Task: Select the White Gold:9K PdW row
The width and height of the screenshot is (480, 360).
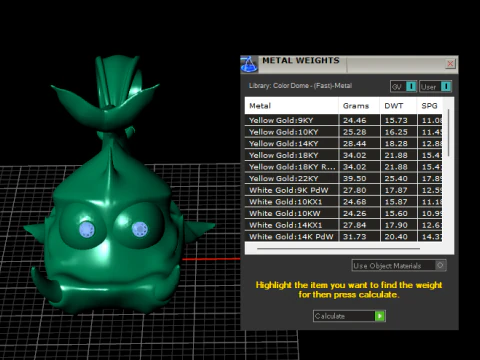Action: [x=344, y=190]
